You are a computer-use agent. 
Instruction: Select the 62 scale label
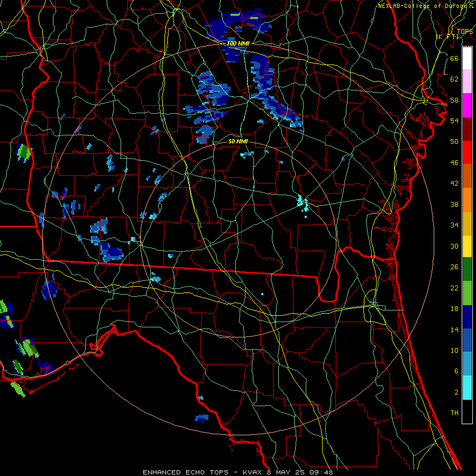pos(454,79)
